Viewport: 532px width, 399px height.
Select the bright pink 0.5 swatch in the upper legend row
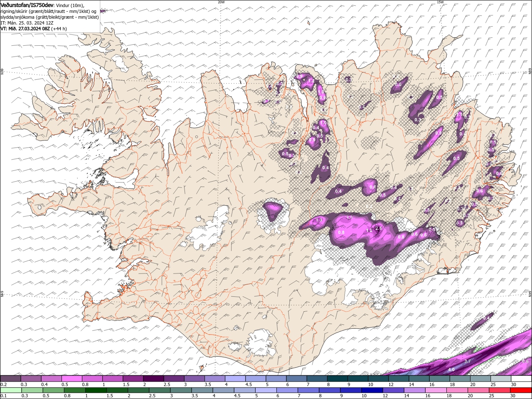tap(71, 379)
